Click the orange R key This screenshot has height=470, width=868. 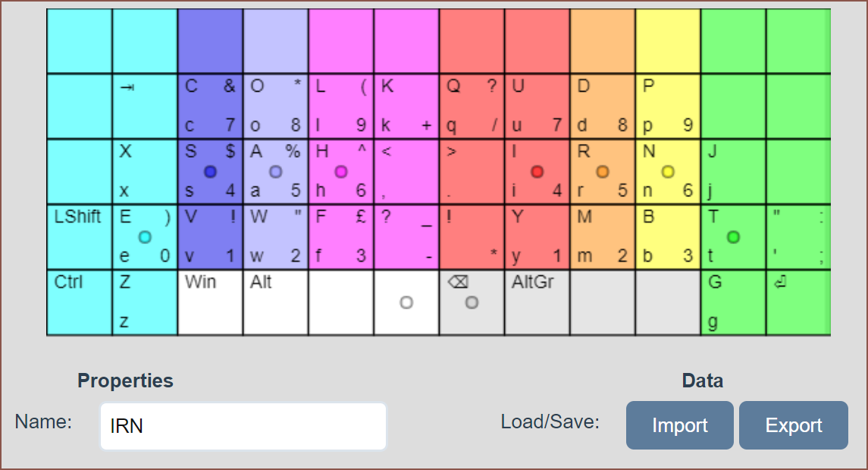coord(602,172)
